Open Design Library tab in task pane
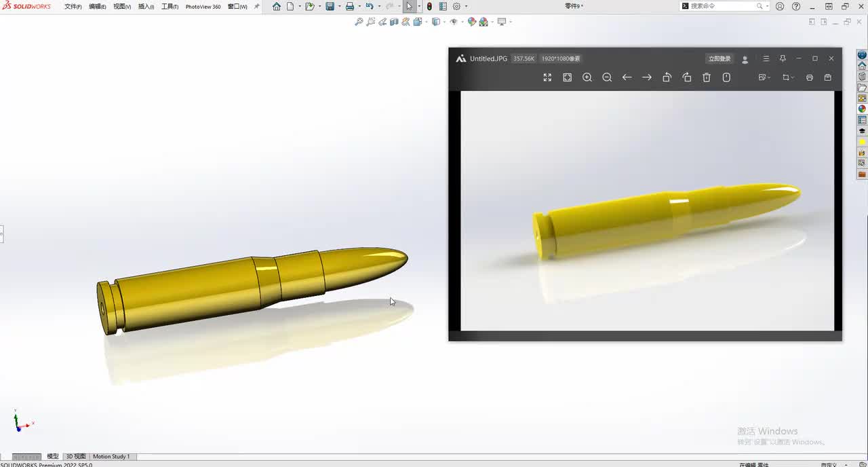Image resolution: width=868 pixels, height=467 pixels. tap(862, 77)
